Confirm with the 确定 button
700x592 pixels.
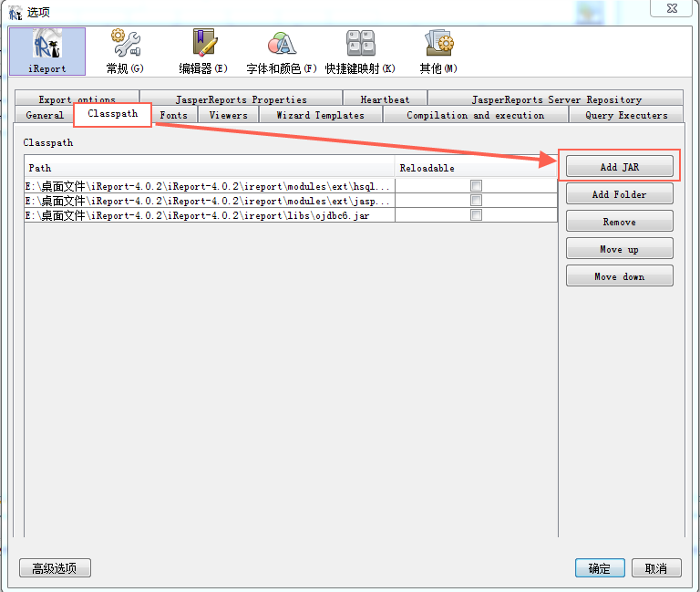(600, 568)
